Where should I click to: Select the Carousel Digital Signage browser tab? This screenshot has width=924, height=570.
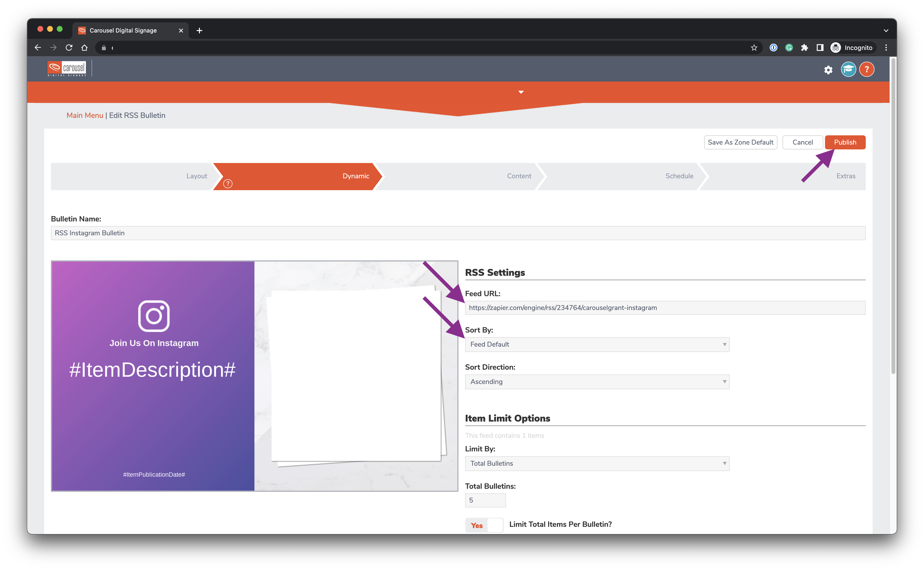(x=130, y=31)
